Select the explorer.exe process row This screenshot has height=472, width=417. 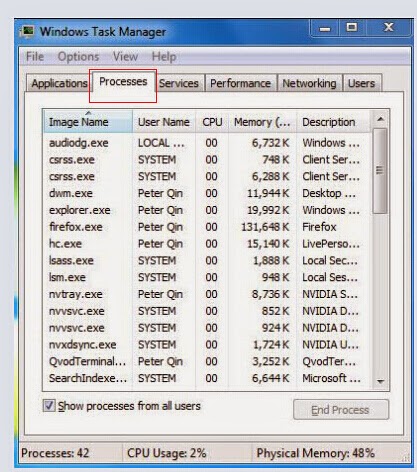tap(207, 210)
